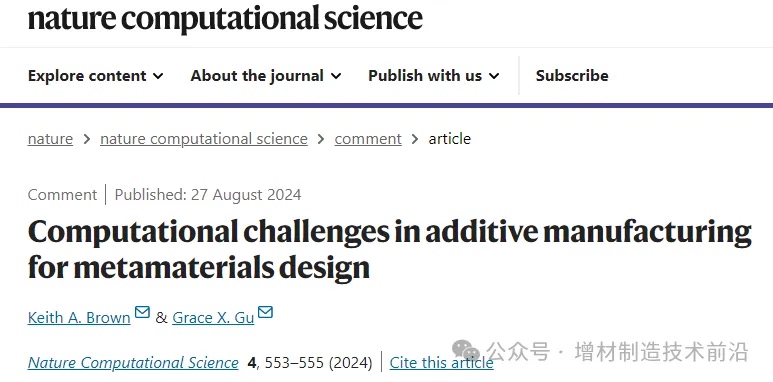Go to the nature breadcrumb link
This screenshot has width=773, height=382.
(x=50, y=139)
